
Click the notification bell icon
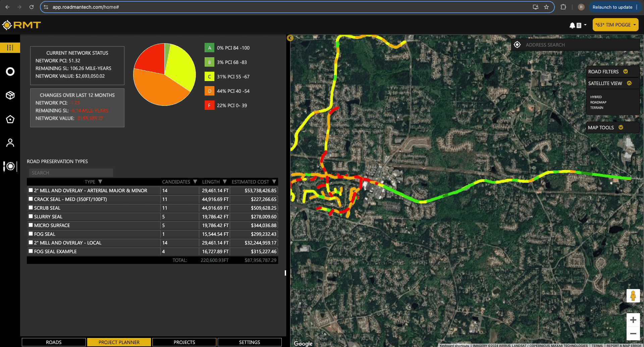[572, 25]
